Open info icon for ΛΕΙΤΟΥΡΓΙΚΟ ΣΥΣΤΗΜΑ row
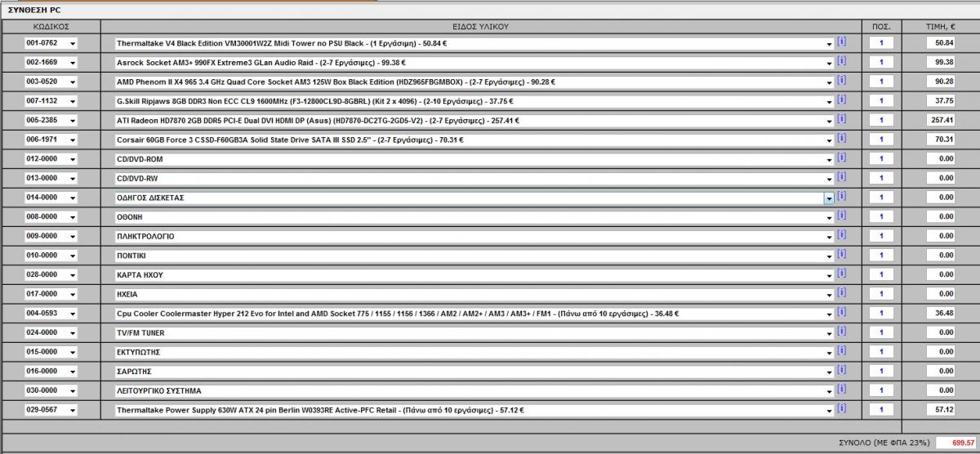The image size is (980, 454). tap(841, 389)
